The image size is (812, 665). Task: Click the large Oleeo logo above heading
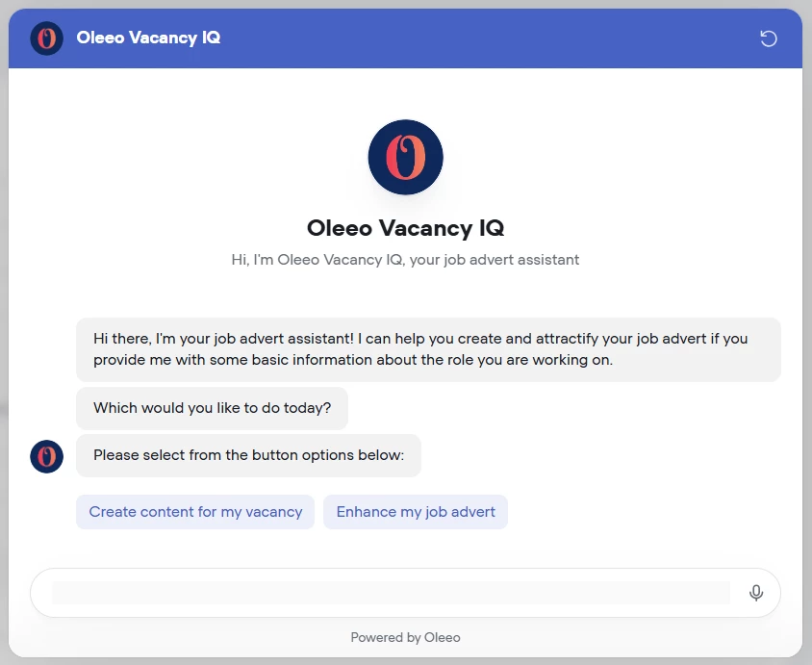[405, 157]
